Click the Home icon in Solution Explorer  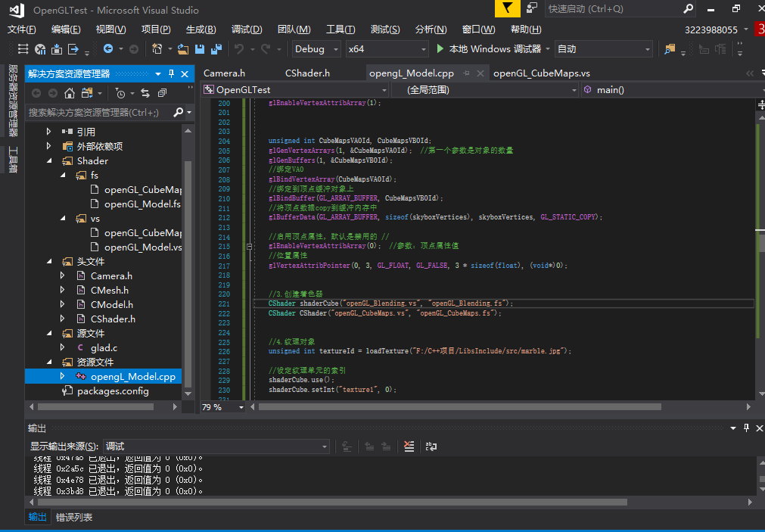(x=69, y=93)
